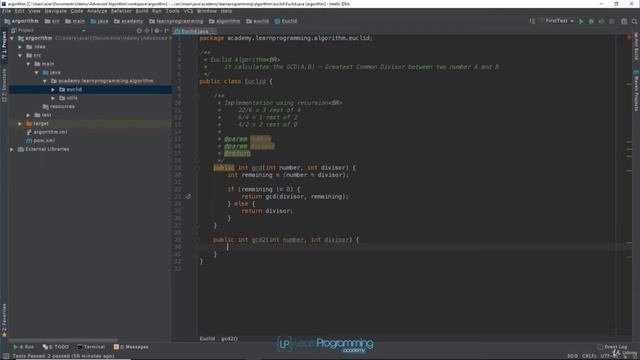The height and width of the screenshot is (360, 640).
Task: Click the error indicator at editor top right
Action: coord(629,38)
